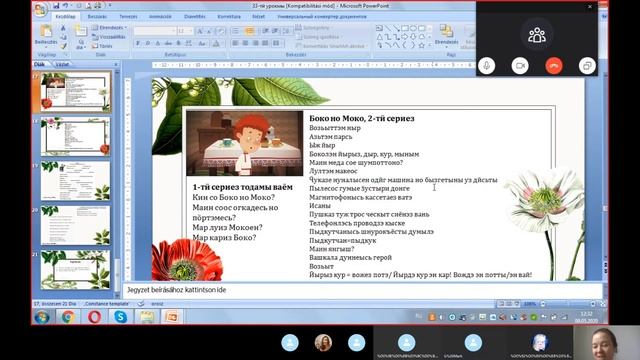Screen dimensions: 640x360
Task: Expand Elrendezés layout dropdown in Diák group
Action: pos(109,28)
